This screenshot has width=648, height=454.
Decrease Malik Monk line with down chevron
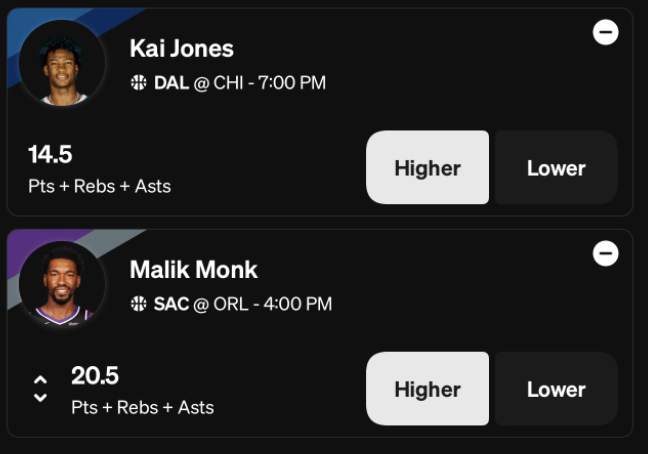click(40, 397)
